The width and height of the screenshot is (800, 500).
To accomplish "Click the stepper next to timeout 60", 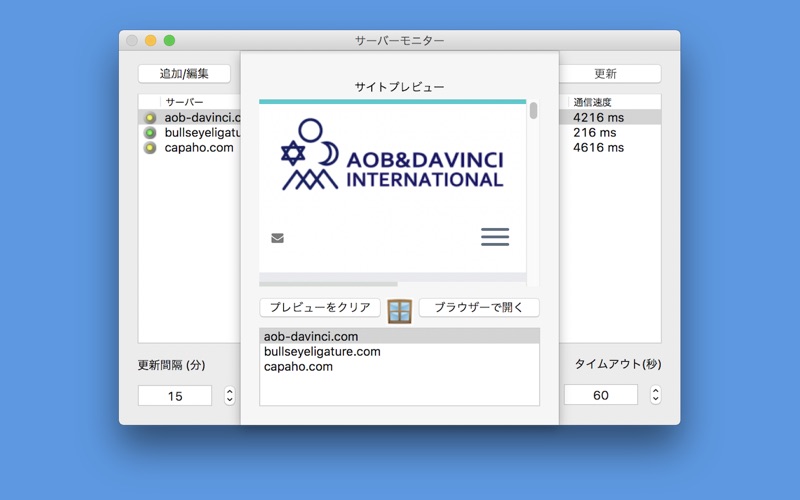I will coord(656,394).
